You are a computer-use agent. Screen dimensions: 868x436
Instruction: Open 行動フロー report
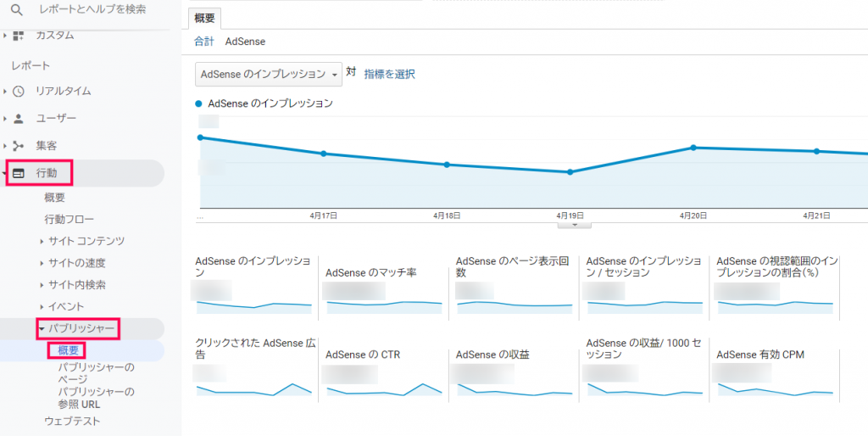pyautogui.click(x=70, y=220)
